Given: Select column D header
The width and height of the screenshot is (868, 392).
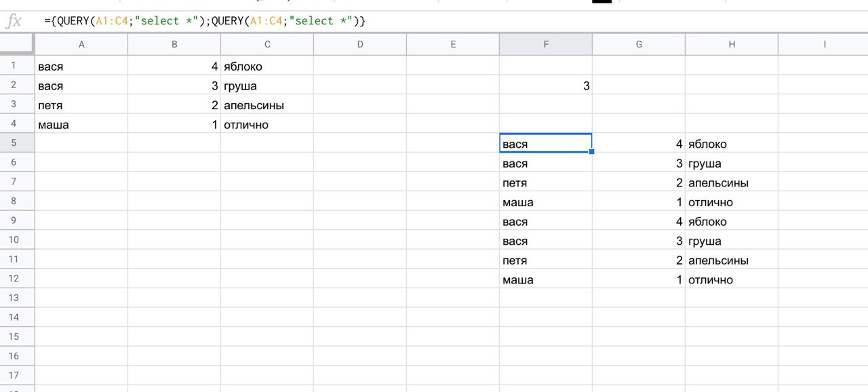Looking at the screenshot, I should tap(360, 44).
